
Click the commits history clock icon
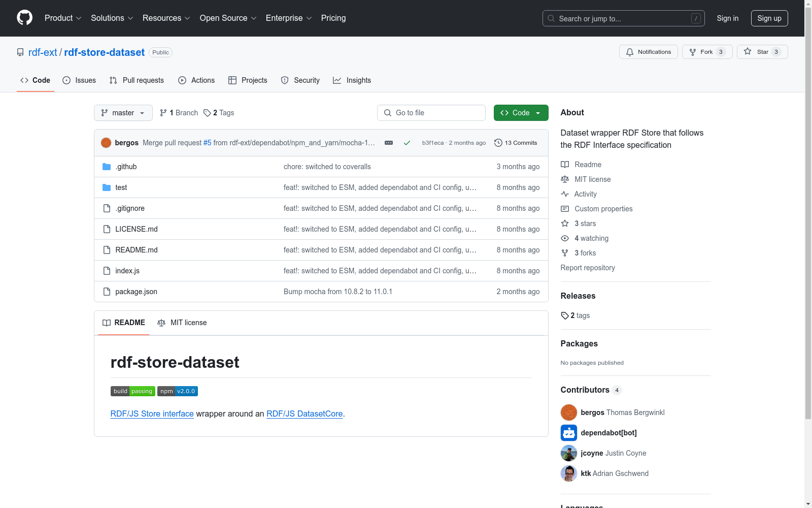pos(498,143)
